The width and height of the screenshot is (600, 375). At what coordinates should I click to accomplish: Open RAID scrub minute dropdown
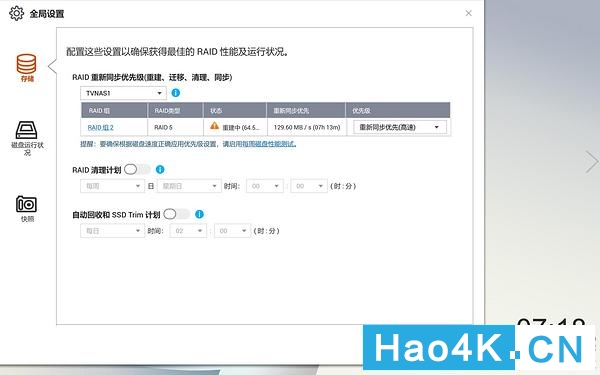click(309, 186)
